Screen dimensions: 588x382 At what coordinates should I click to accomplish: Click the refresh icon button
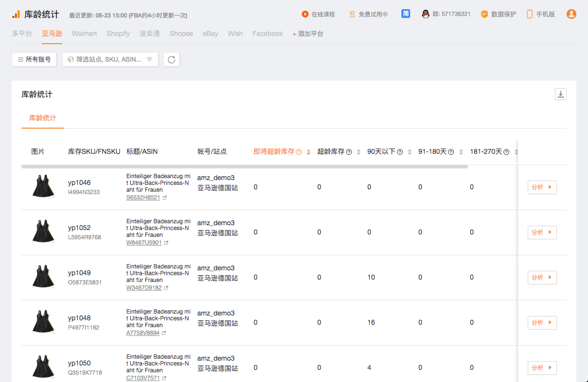coord(172,60)
